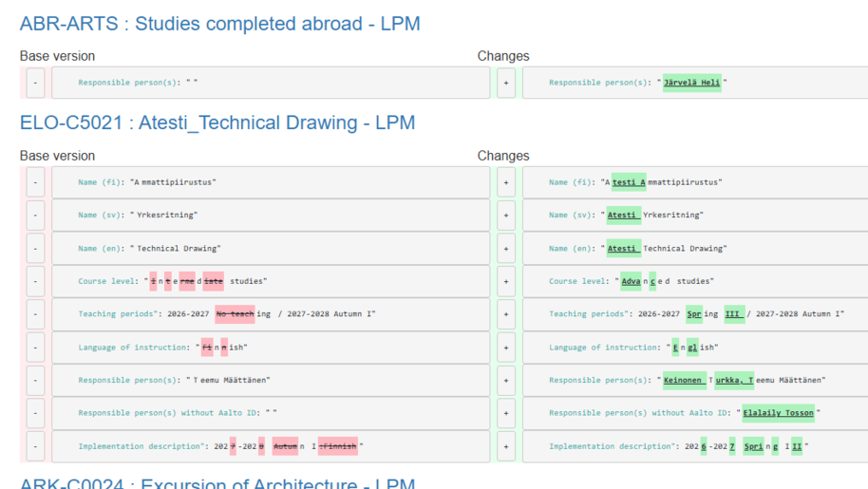The image size is (868, 489).
Task: Open ELO-C5021 Atesti_Technical Drawing heading
Action: 217,122
